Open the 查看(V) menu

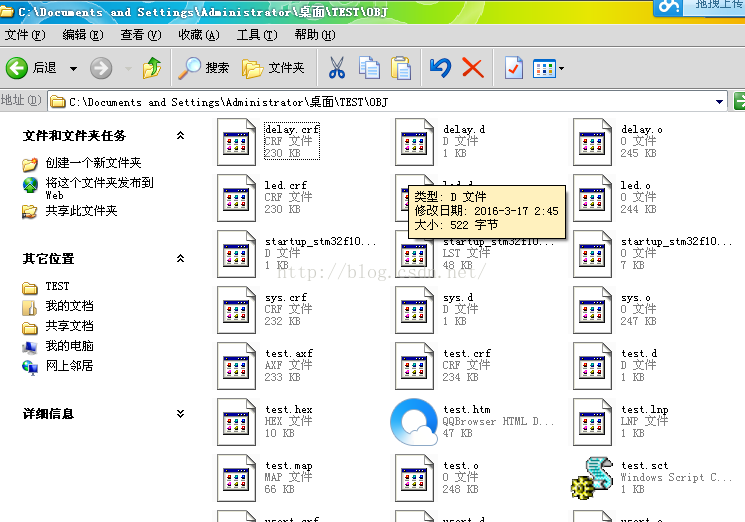[x=140, y=35]
